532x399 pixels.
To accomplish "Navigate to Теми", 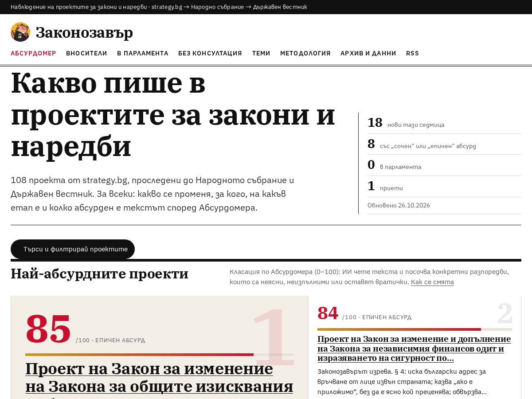I will point(261,53).
